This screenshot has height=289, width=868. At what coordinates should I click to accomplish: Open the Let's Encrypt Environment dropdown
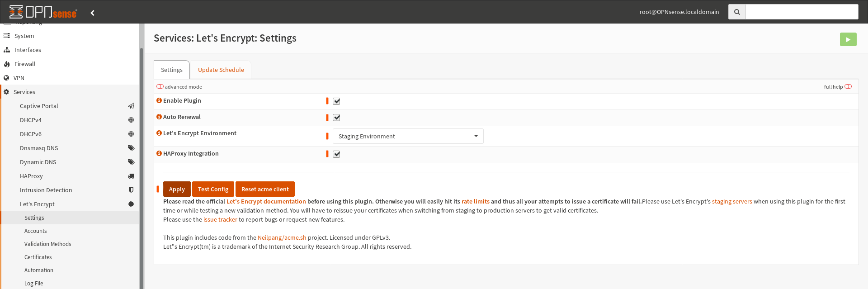tap(408, 136)
